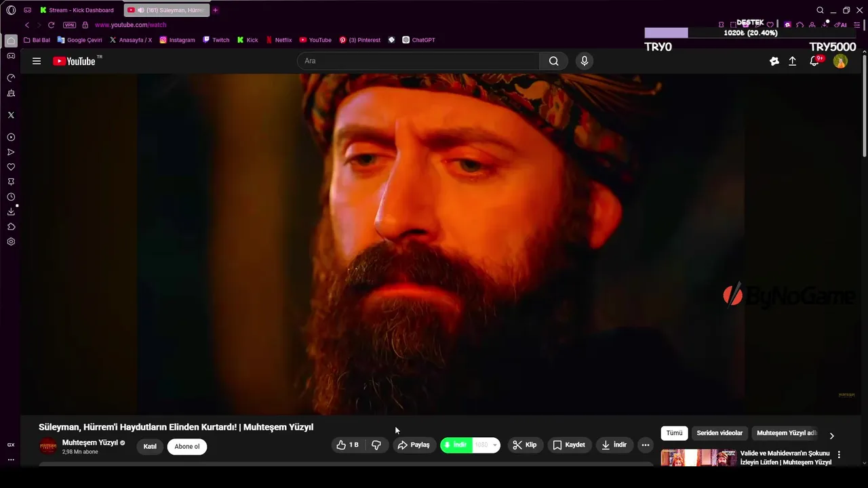Open Valide ve Mahidevran'ın Şokunu video thumbnail
868x488 pixels.
(x=698, y=457)
